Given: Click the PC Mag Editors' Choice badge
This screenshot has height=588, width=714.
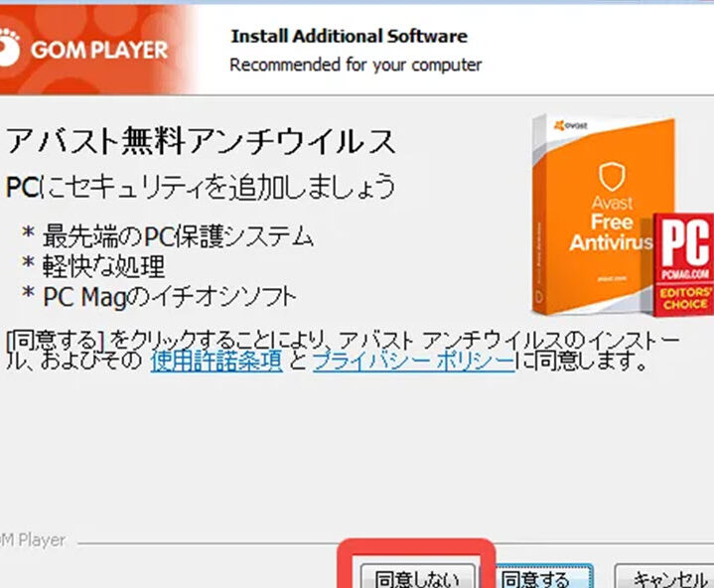Looking at the screenshot, I should [684, 262].
